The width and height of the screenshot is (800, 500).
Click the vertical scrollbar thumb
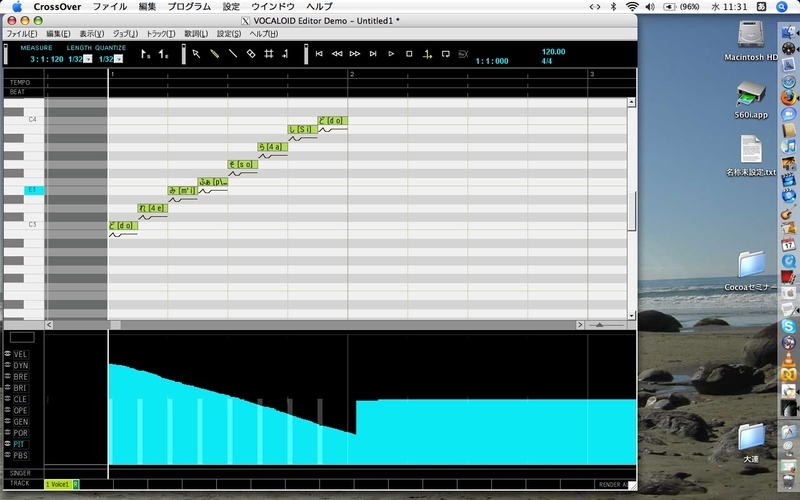pyautogui.click(x=631, y=211)
